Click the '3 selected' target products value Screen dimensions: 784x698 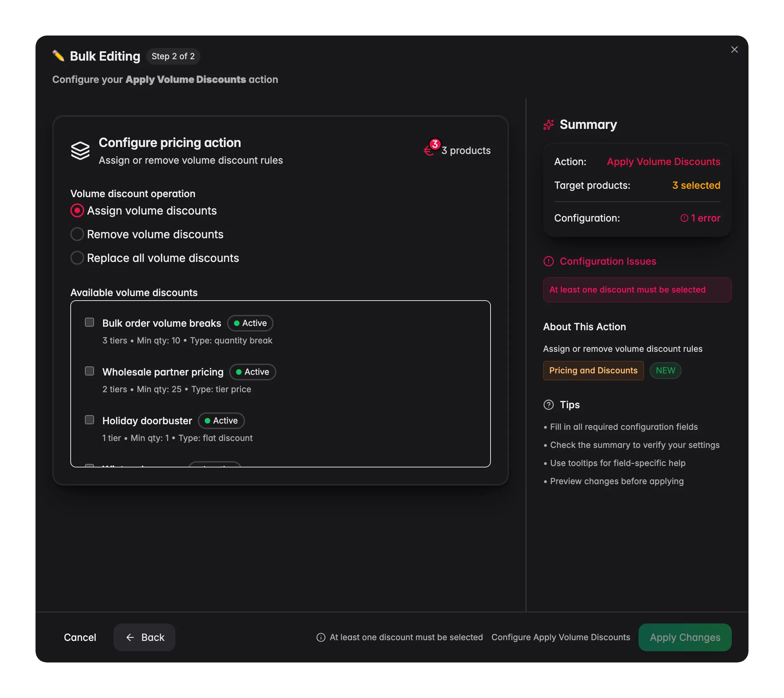click(x=696, y=185)
